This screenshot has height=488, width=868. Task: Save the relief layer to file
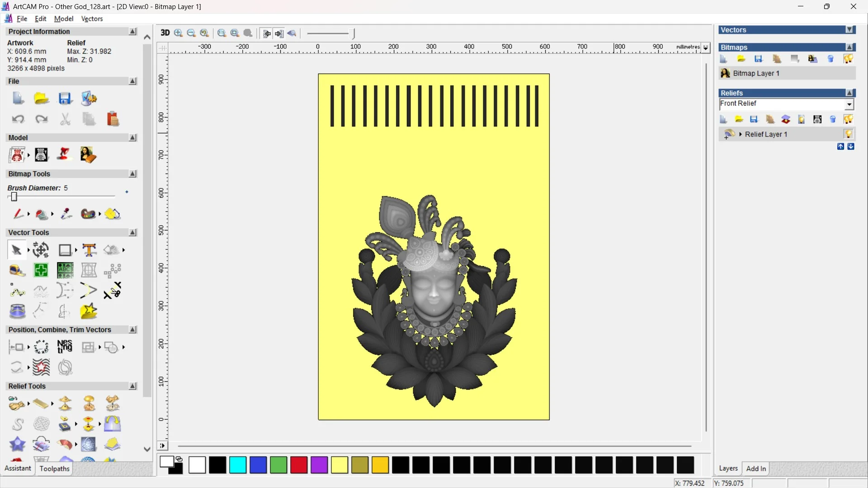click(x=754, y=119)
